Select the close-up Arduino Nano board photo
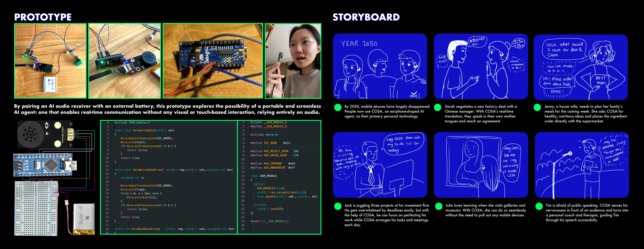644x249 pixels. tap(213, 61)
